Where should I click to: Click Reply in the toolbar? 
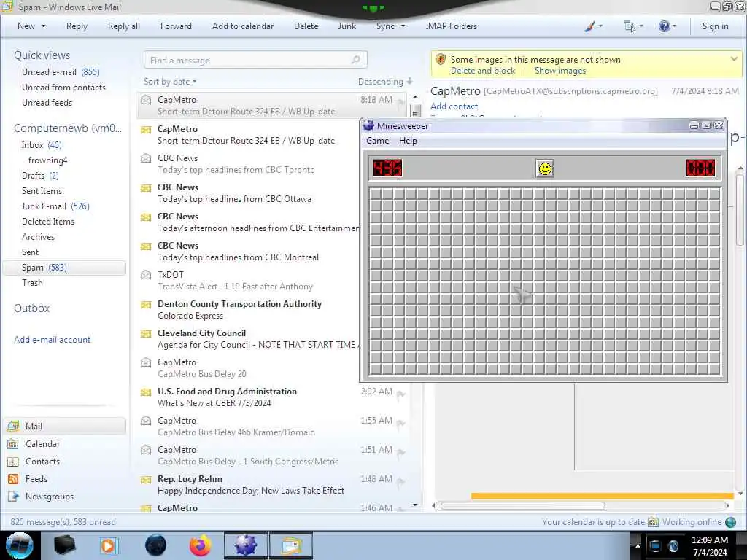(x=77, y=26)
